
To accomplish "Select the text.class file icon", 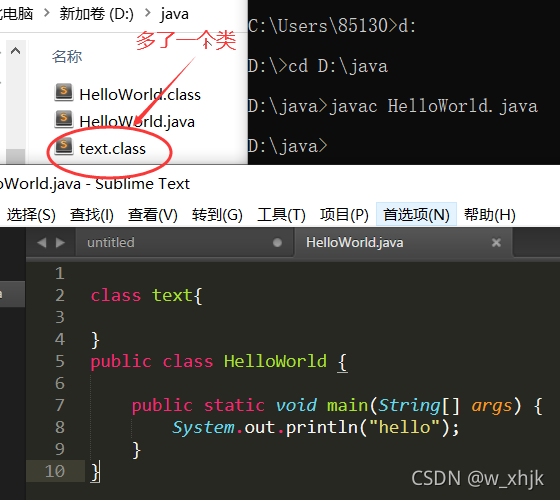I will click(64, 146).
